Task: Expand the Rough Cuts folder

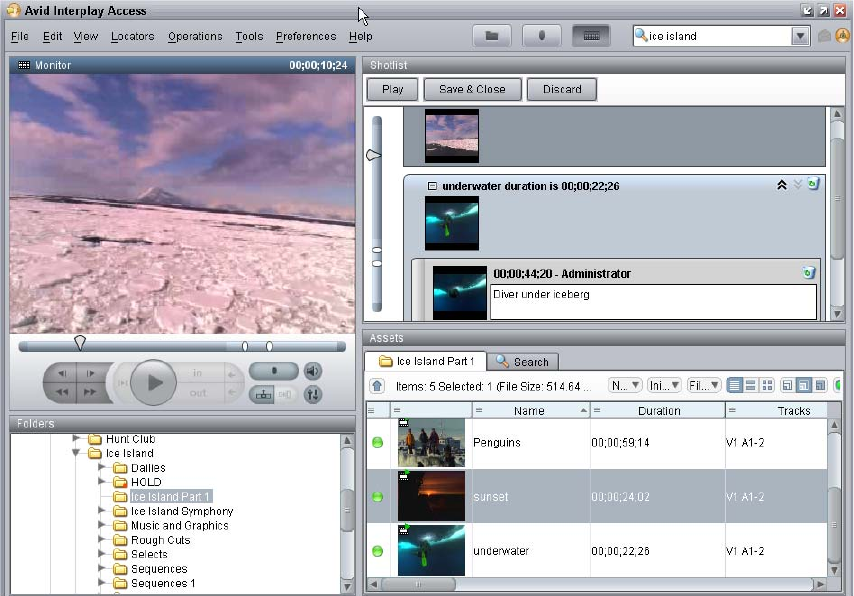Action: pyautogui.click(x=101, y=540)
